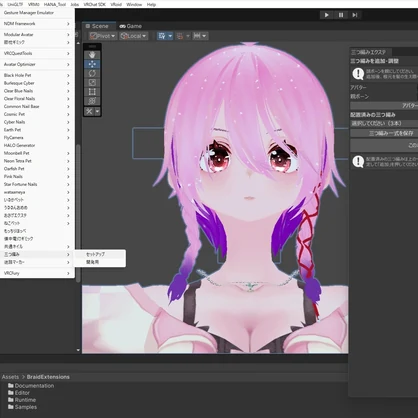
Task: Choose HALO Generator menu entry
Action: [x=37, y=145]
